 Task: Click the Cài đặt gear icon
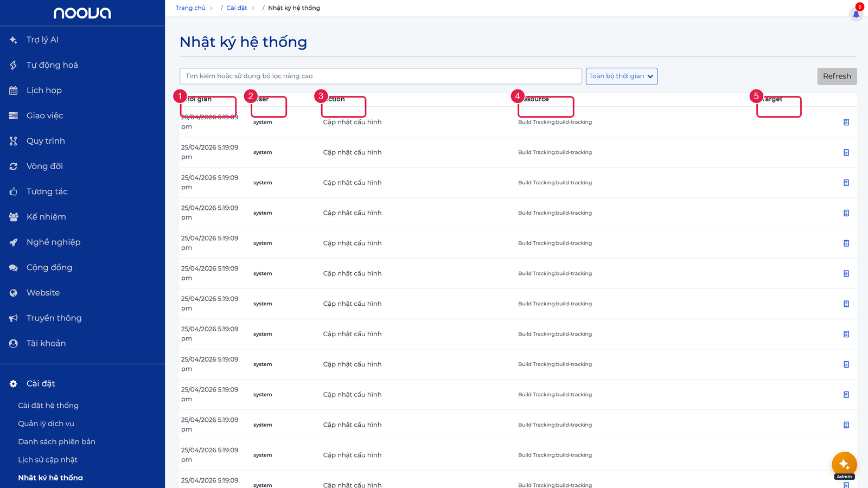(14, 383)
